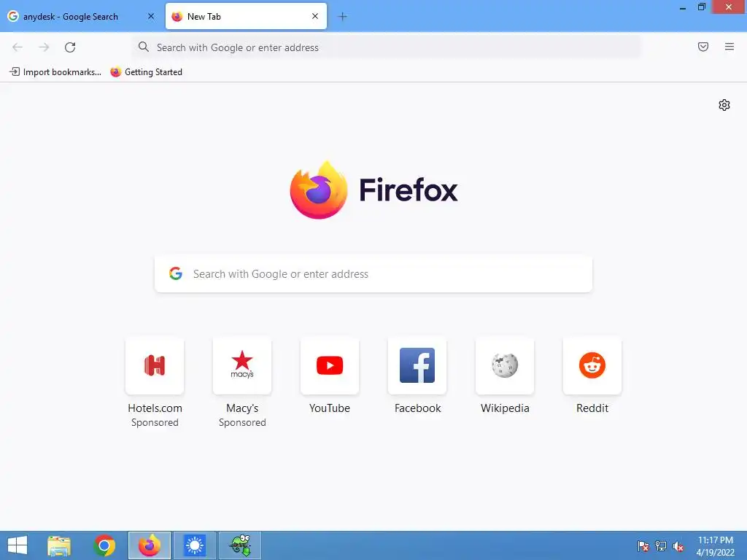Open a new tab with plus button
The height and width of the screenshot is (560, 747).
point(342,17)
